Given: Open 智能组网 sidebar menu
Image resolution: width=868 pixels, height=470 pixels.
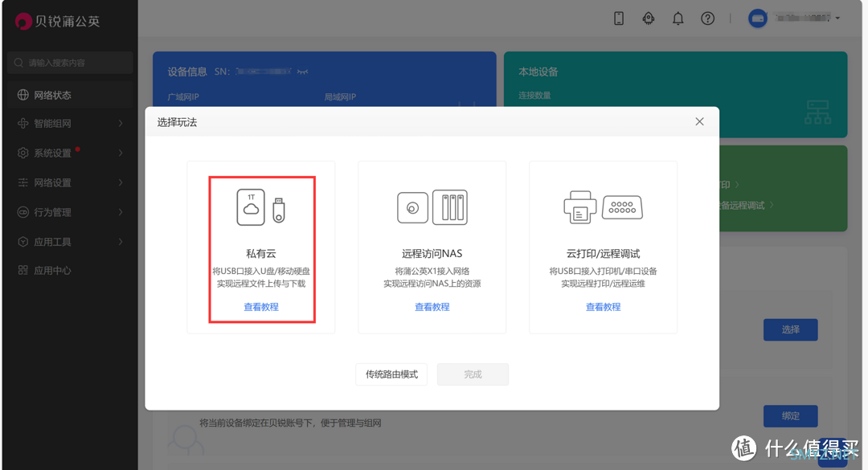Looking at the screenshot, I should click(70, 124).
